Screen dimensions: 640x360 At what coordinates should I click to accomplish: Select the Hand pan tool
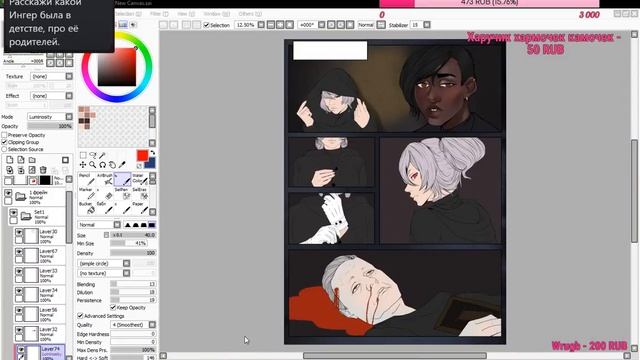112,164
